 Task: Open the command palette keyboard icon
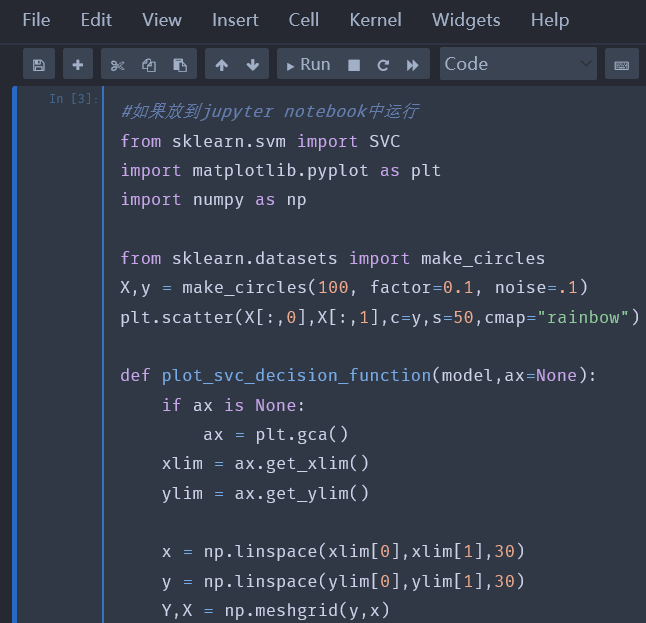(621, 64)
